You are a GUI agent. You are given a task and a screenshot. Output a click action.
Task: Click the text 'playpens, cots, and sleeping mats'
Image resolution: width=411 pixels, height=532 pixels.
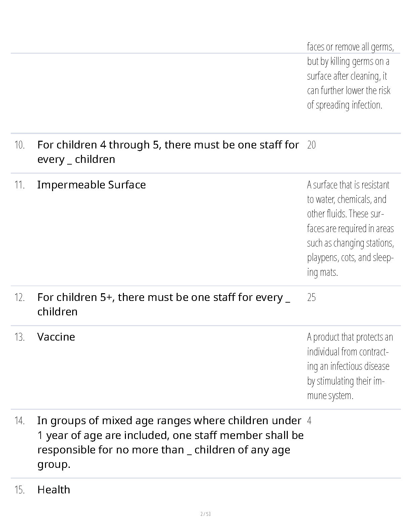pyautogui.click(x=350, y=265)
